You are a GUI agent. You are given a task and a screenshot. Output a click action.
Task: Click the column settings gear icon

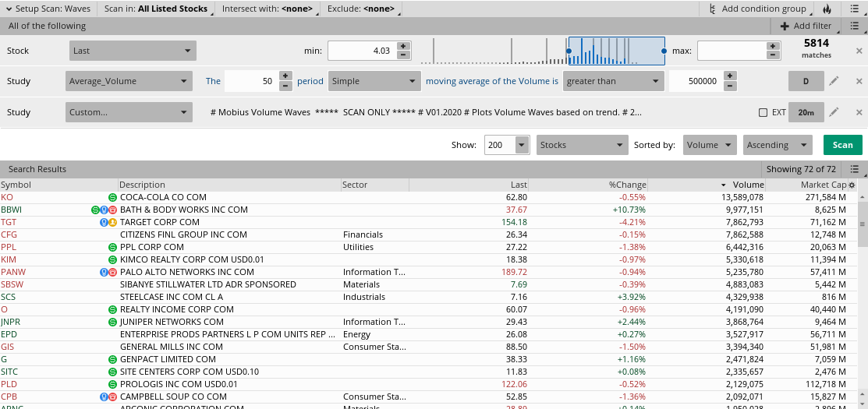tap(852, 185)
